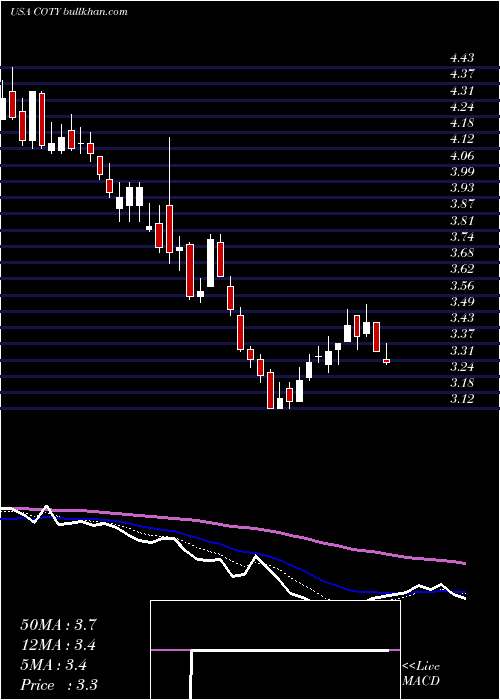Click the 3.43 price axis label
The height and width of the screenshot is (700, 500).
[462, 317]
